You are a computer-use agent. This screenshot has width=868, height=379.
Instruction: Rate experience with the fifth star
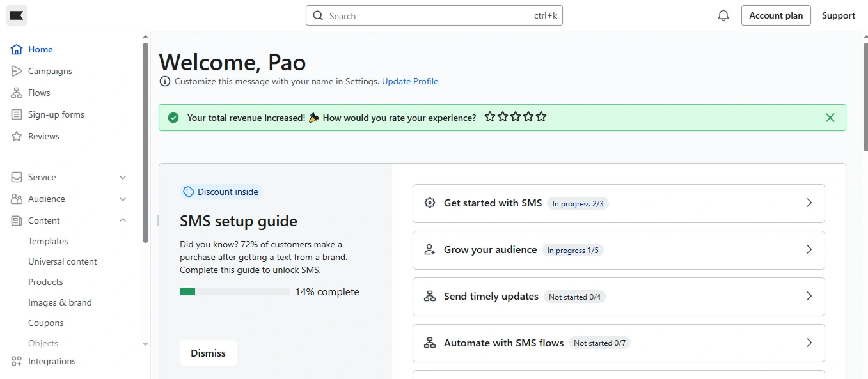pos(541,117)
